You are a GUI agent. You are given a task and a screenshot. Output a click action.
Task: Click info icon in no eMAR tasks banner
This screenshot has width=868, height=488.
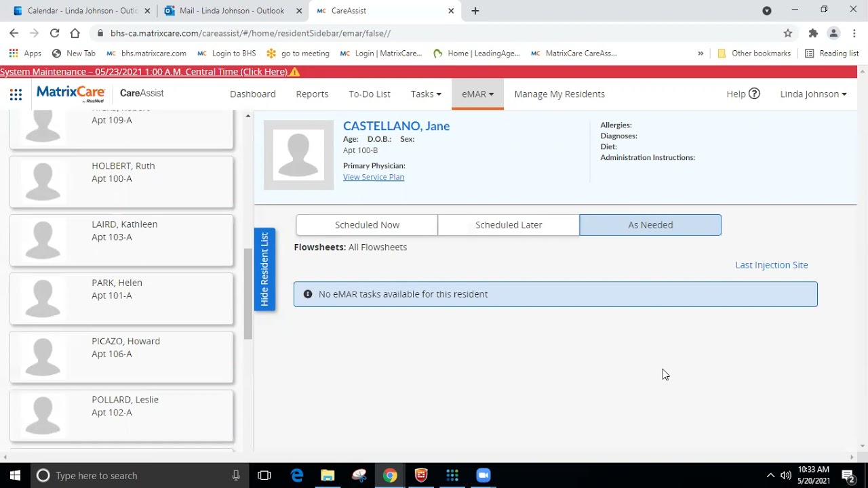click(x=308, y=294)
